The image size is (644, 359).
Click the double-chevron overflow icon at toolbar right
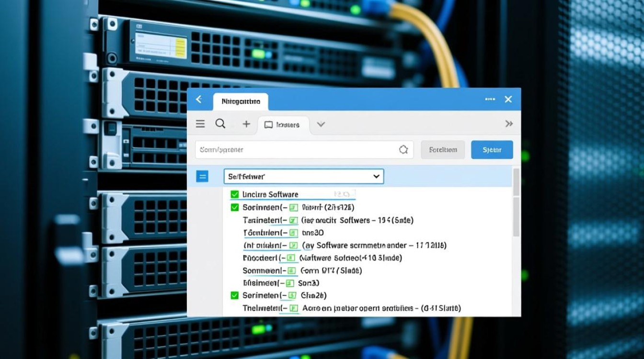tap(509, 124)
